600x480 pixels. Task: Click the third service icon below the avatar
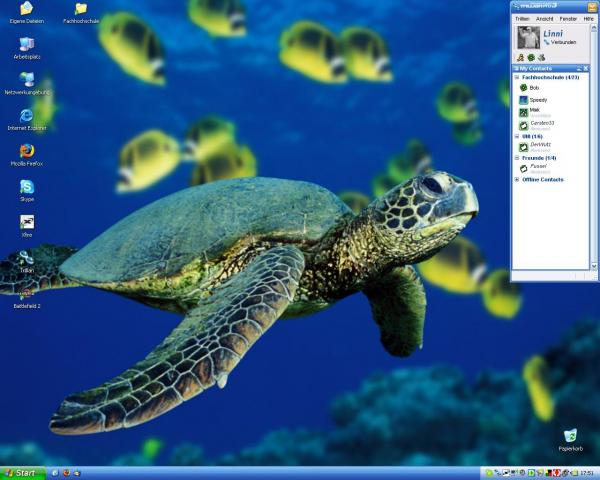point(541,58)
